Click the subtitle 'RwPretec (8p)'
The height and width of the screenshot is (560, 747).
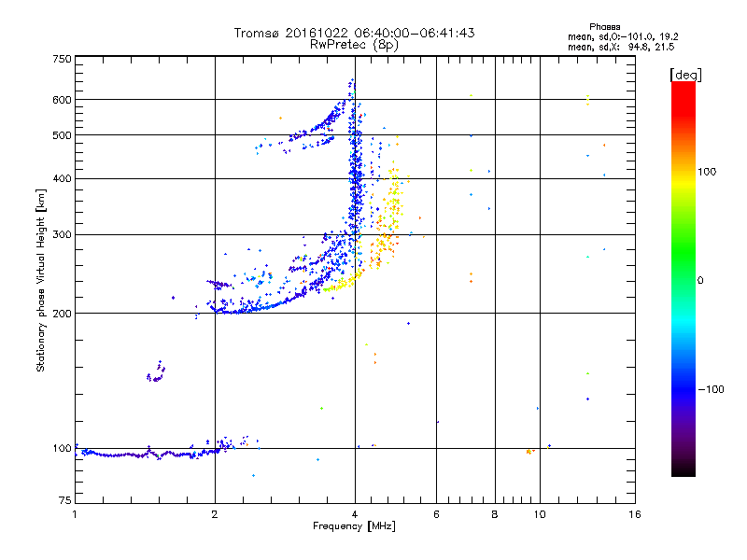[x=354, y=45]
